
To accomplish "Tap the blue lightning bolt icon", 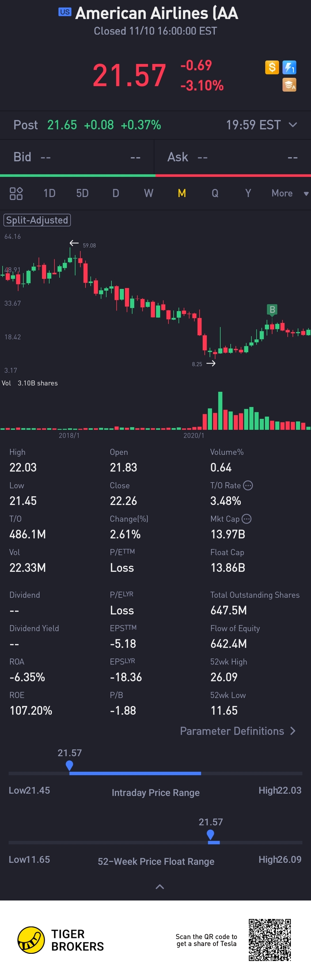I will [x=289, y=67].
